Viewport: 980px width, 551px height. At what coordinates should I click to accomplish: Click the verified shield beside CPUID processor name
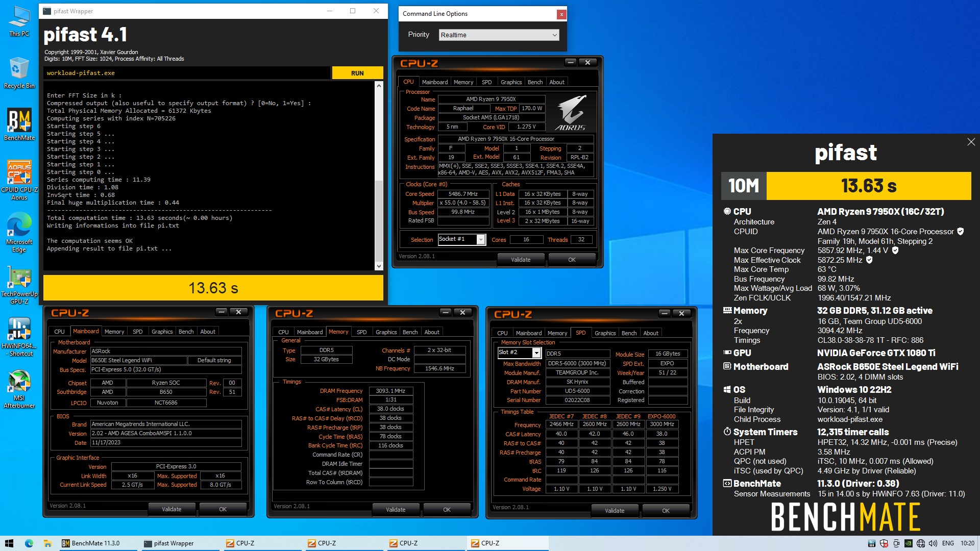pos(960,232)
